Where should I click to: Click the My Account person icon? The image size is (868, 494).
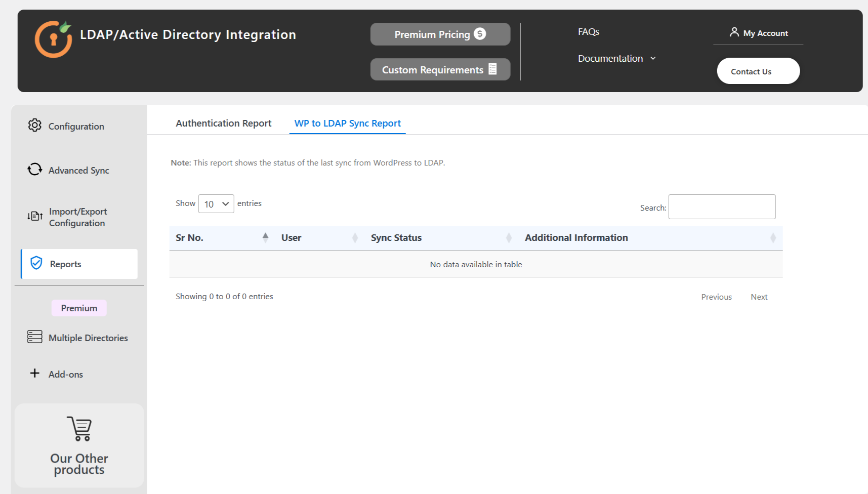[734, 32]
